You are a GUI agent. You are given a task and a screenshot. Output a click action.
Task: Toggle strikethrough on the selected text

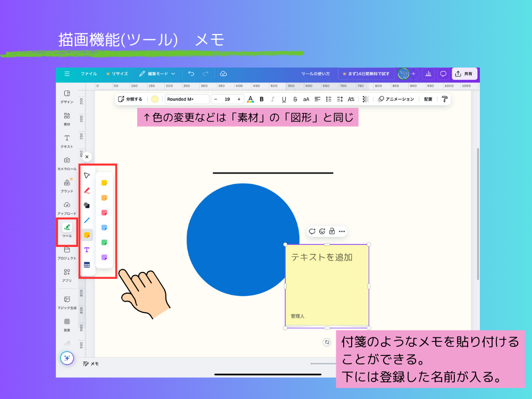point(294,99)
